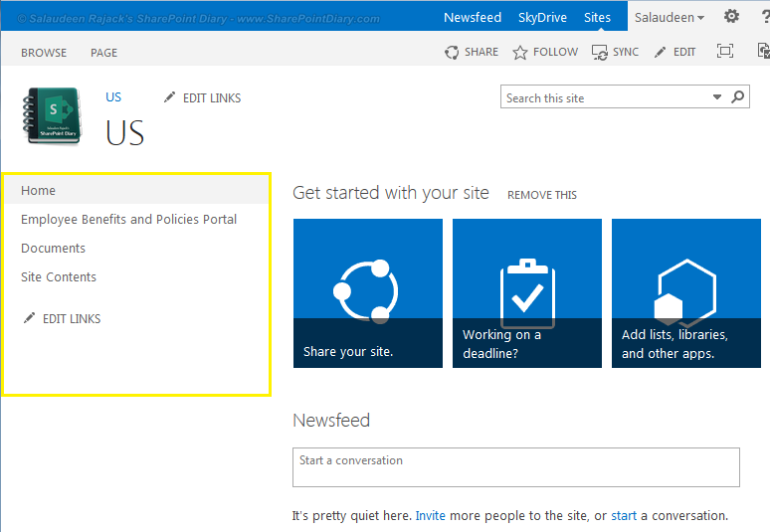This screenshot has height=532, width=770.
Task: Open Employee Benefits and Policies Portal link
Action: pos(128,220)
